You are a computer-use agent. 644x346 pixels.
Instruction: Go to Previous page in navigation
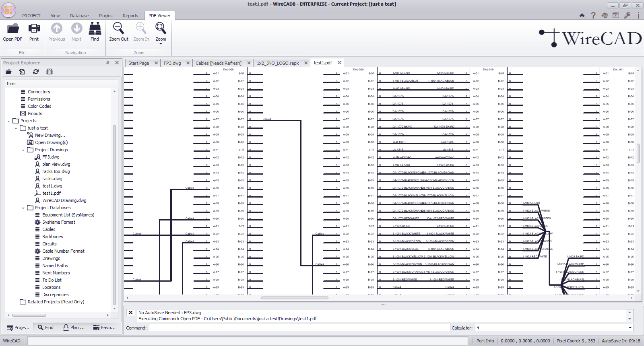[x=56, y=32]
